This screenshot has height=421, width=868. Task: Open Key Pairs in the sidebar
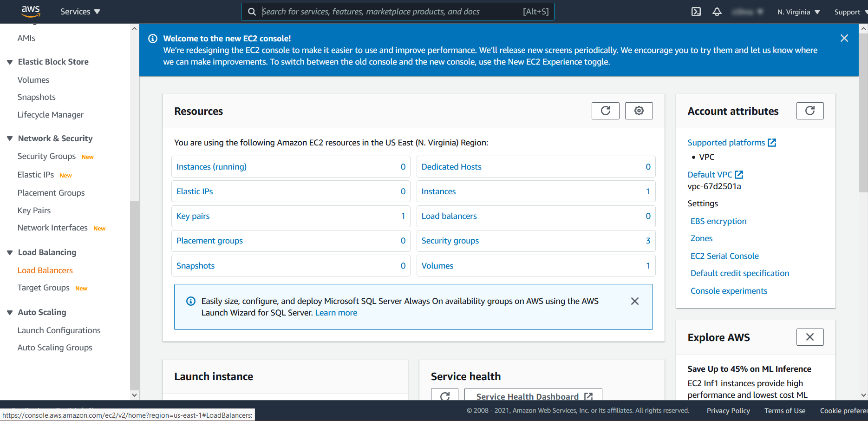point(34,210)
